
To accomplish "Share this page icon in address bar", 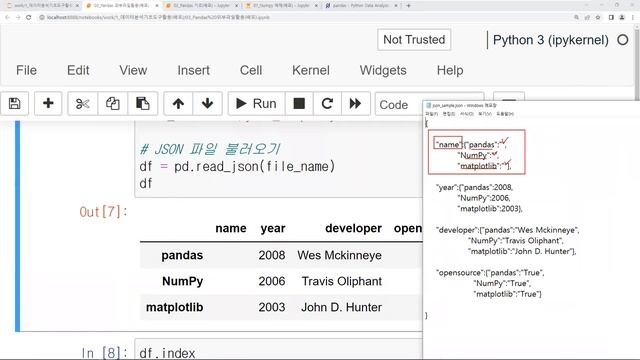I will (587, 18).
